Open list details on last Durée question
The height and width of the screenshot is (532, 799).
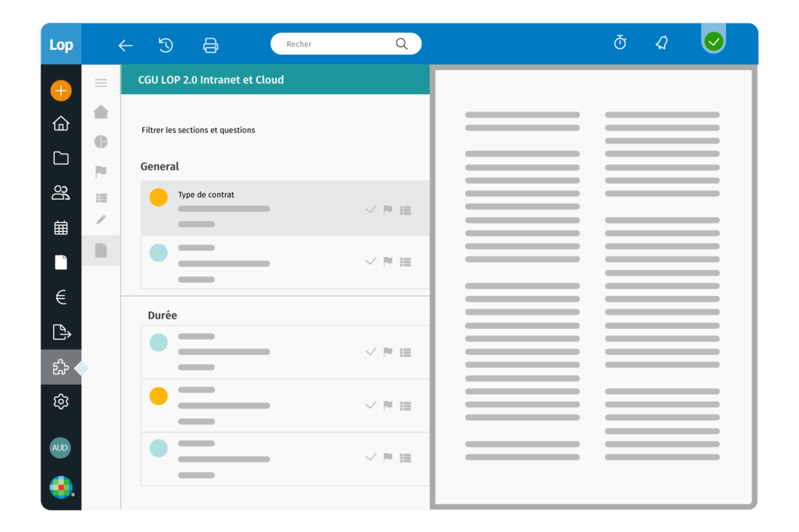point(405,458)
